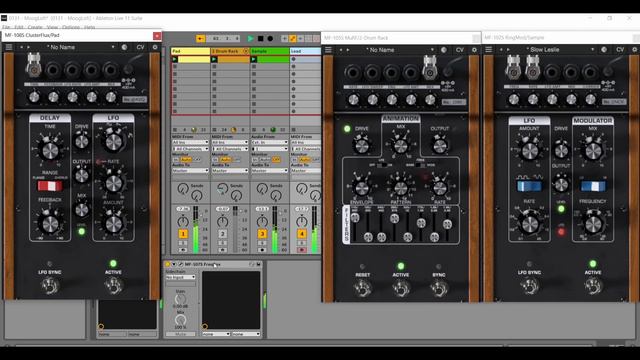
Task: Open the hamburger menu in MuRF Drum Rack plugin
Action: 329,50
